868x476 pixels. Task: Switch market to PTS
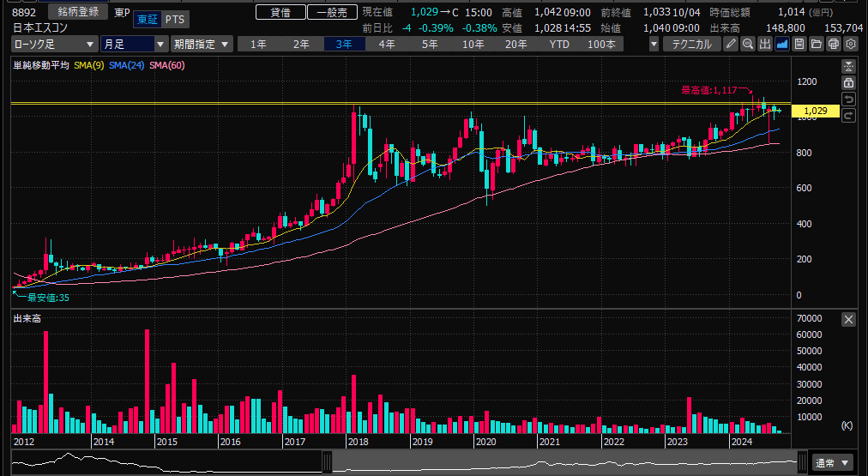[174, 20]
